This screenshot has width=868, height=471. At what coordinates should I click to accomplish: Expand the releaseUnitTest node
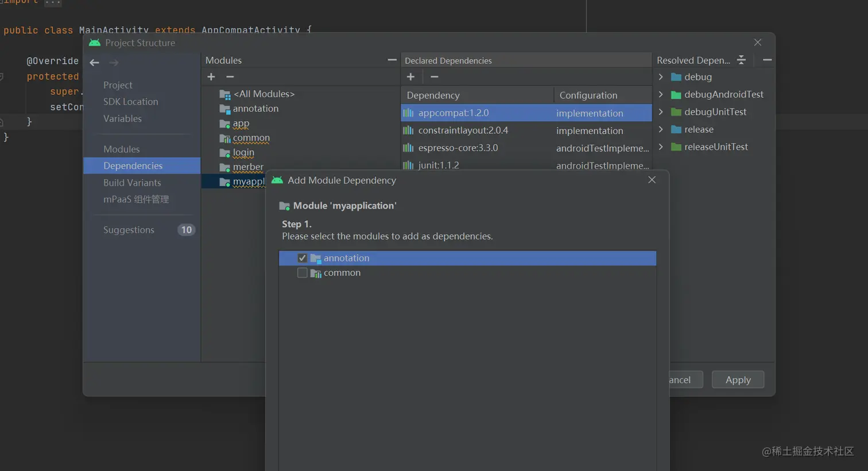click(661, 147)
